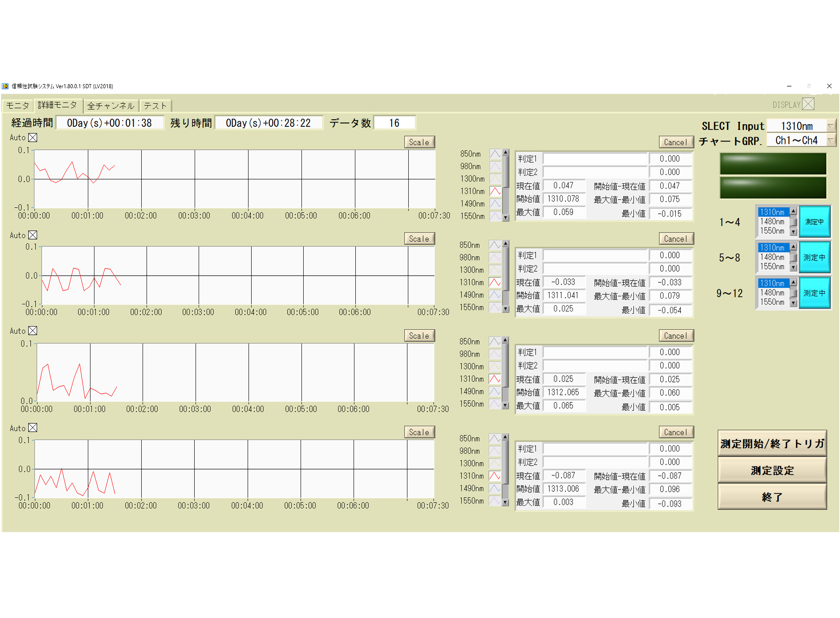Switch to the 詳細モニタ tab
This screenshot has height=618, width=840.
[x=57, y=105]
